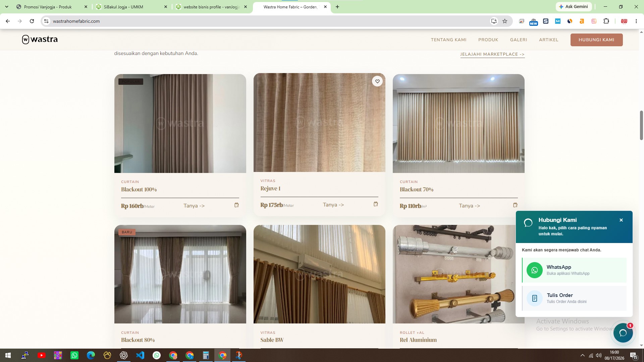Bookmark this page with star icon
Screen dimensions: 644x362
[505, 21]
